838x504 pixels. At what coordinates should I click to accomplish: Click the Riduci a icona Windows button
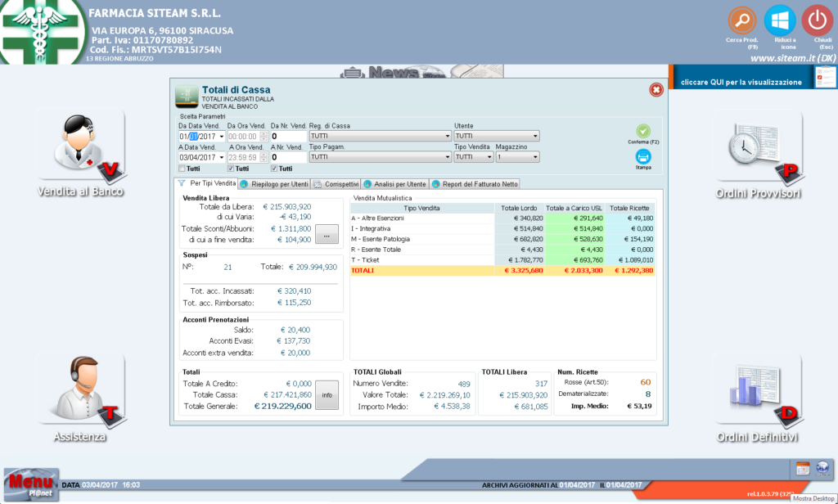[x=779, y=20]
